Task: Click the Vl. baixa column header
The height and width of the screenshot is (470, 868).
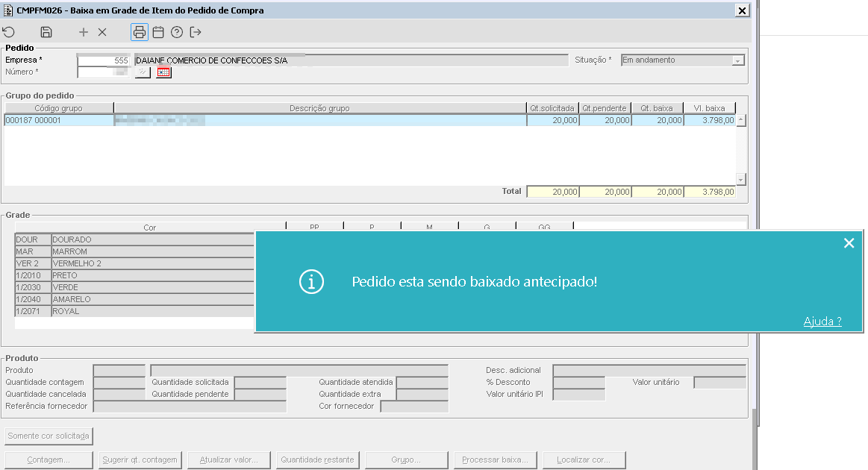Action: [710, 108]
